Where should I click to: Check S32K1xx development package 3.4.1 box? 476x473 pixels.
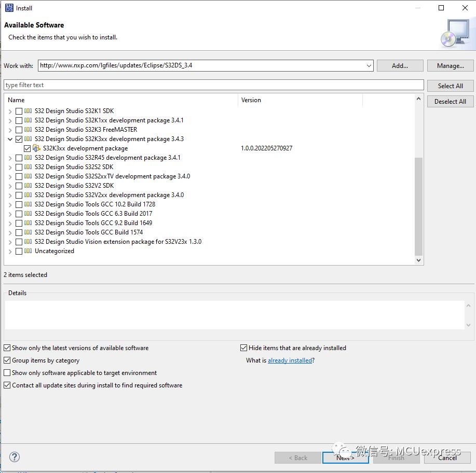(x=19, y=120)
